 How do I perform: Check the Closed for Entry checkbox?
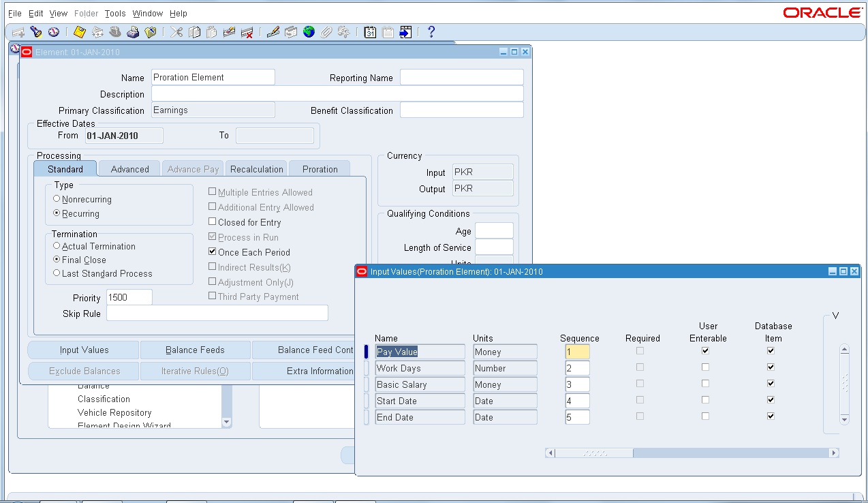213,222
